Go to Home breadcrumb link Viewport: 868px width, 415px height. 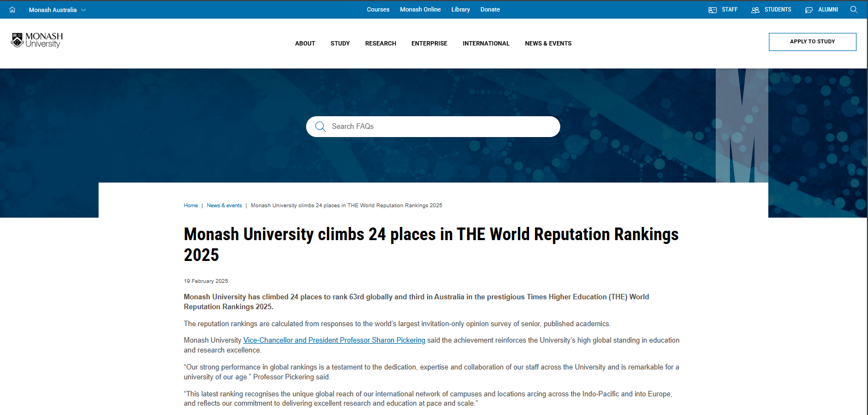coord(191,206)
